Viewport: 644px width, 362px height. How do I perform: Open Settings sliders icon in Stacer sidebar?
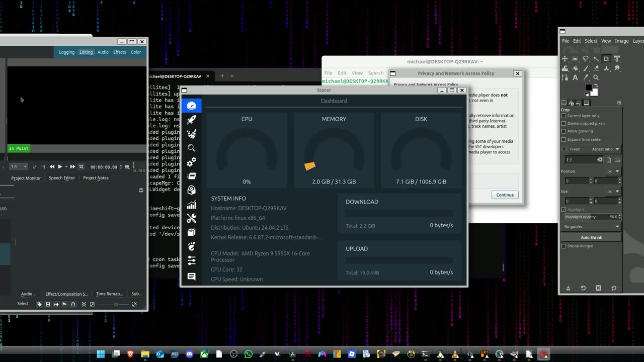point(191,260)
